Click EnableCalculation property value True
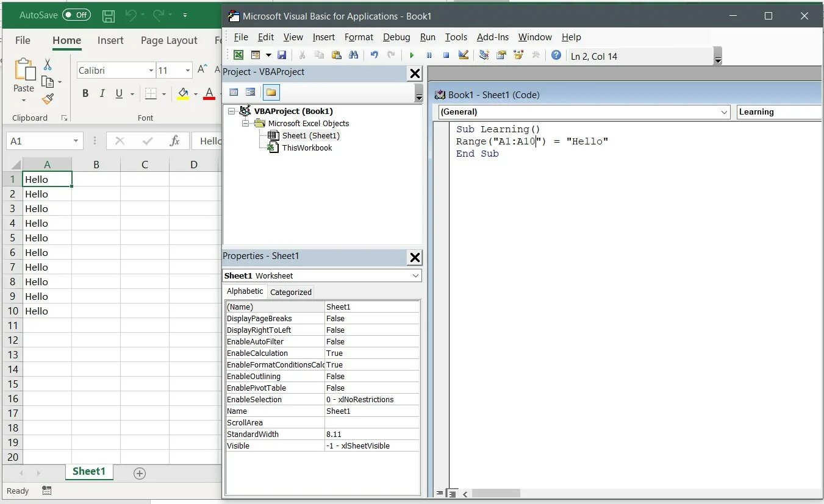Image resolution: width=824 pixels, height=504 pixels. tap(372, 353)
